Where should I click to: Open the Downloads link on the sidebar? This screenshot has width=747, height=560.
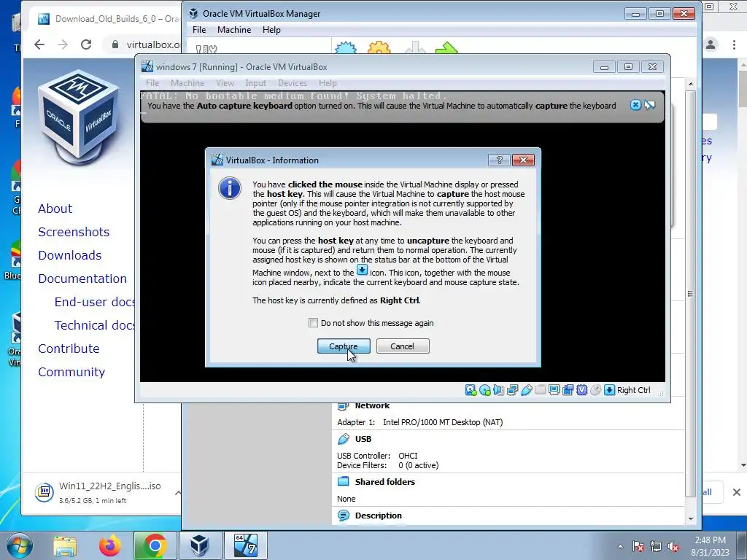point(70,255)
